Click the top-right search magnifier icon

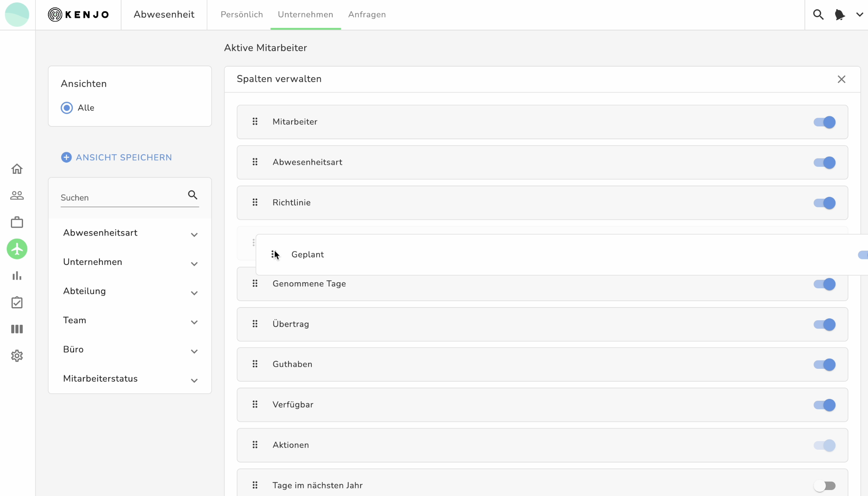[x=818, y=15]
